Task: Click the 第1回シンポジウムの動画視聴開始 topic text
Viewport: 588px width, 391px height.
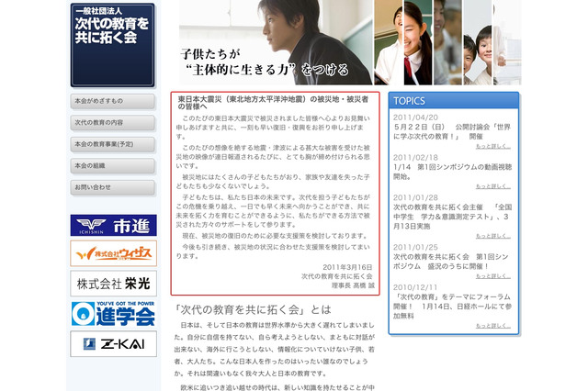Action: pos(452,172)
